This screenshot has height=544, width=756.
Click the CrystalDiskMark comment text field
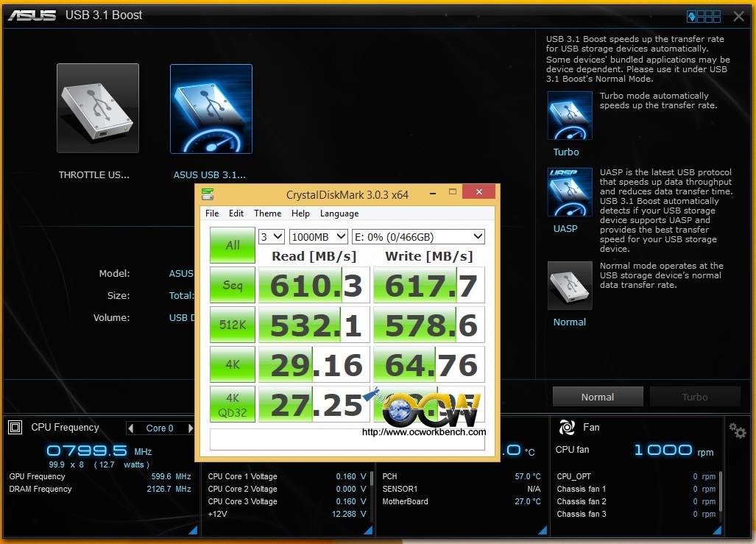click(347, 441)
